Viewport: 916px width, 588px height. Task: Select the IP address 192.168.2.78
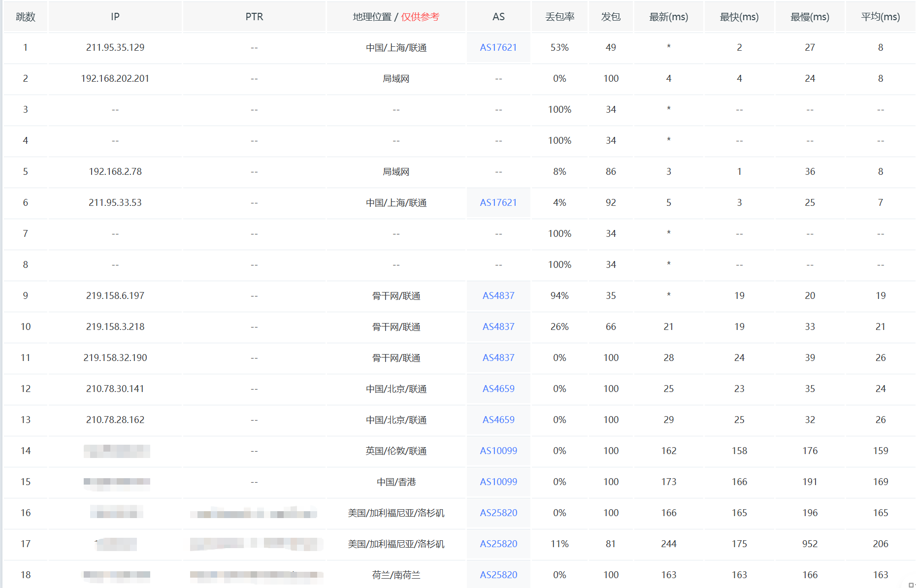(x=115, y=171)
